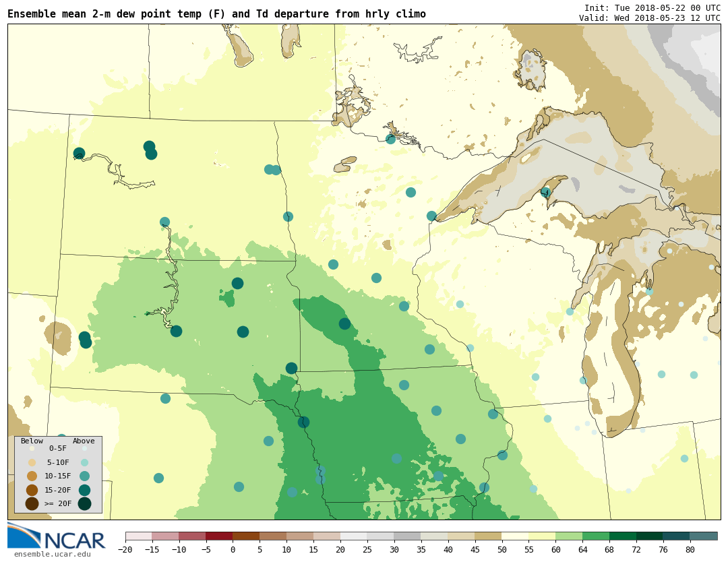Open the ensemble.ucar.edu link
The width and height of the screenshot is (728, 562).
pyautogui.click(x=53, y=554)
